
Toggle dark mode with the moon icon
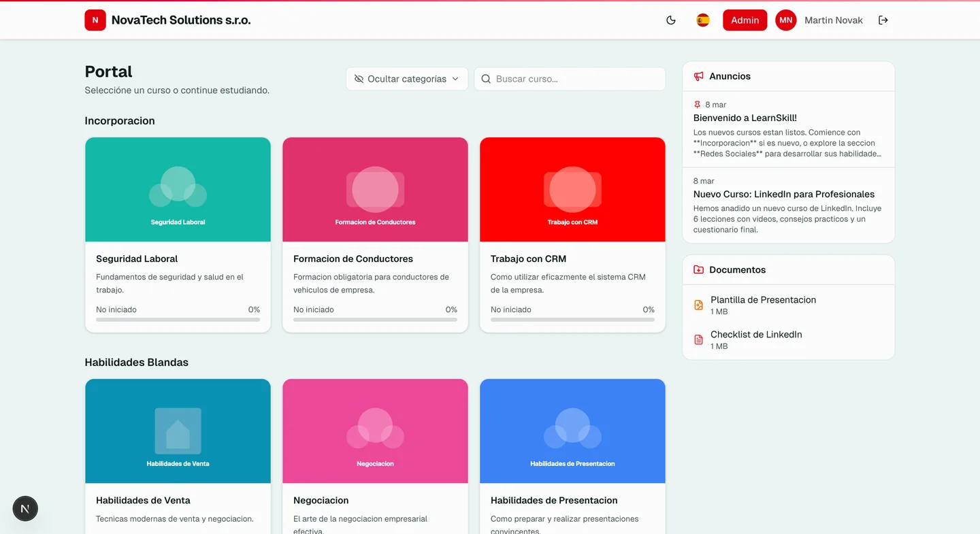point(671,20)
